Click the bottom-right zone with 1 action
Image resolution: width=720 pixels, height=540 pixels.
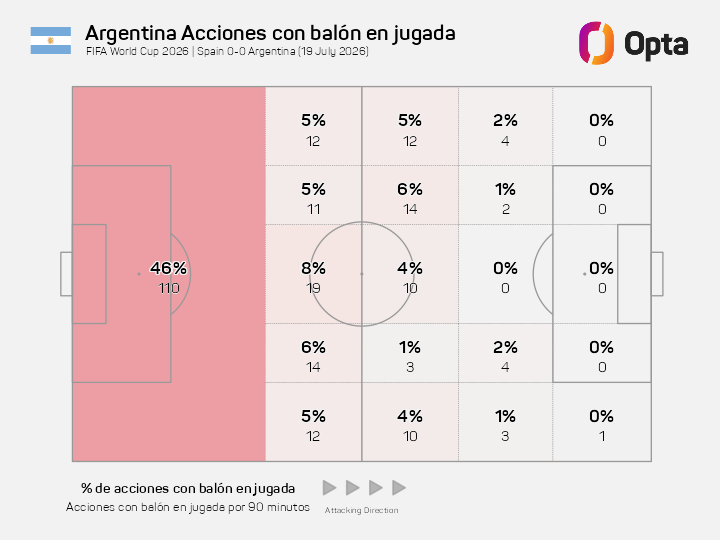click(x=602, y=422)
